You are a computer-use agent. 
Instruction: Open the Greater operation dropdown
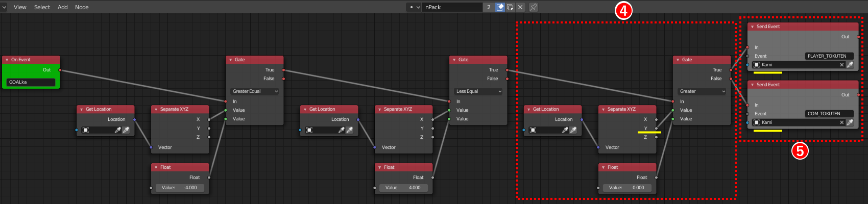tap(702, 91)
